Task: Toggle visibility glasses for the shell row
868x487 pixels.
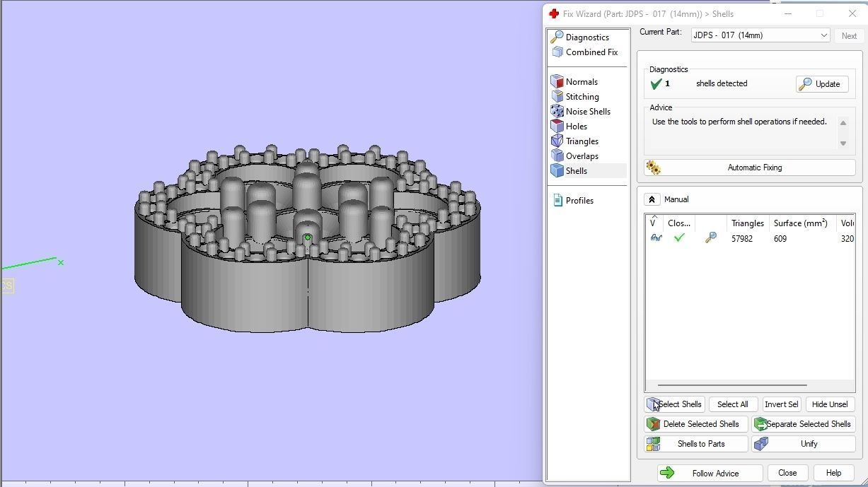Action: pyautogui.click(x=656, y=238)
